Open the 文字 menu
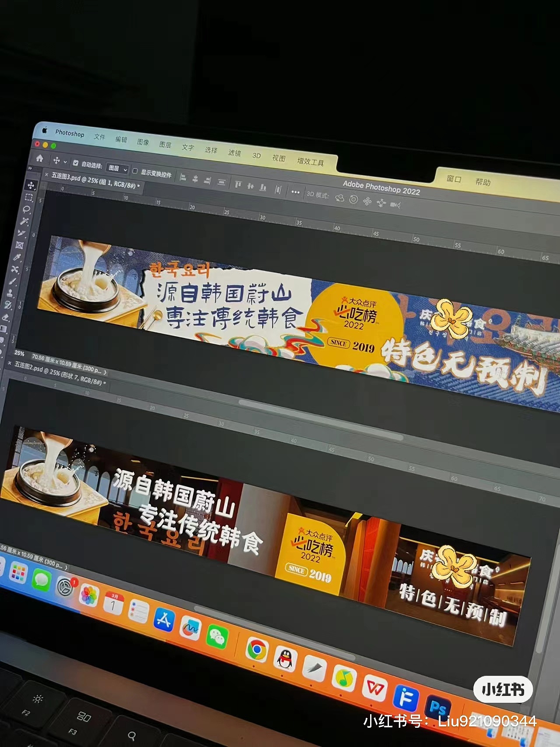560x747 pixels. (188, 147)
